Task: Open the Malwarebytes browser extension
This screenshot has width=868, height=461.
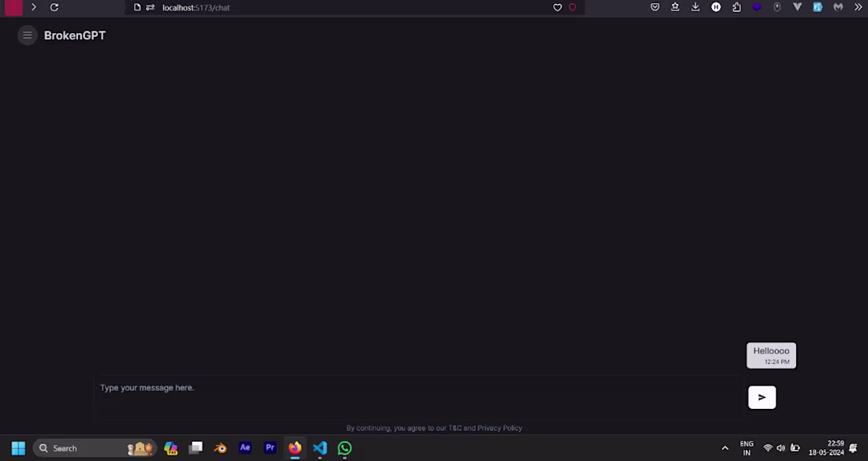Action: 838,7
